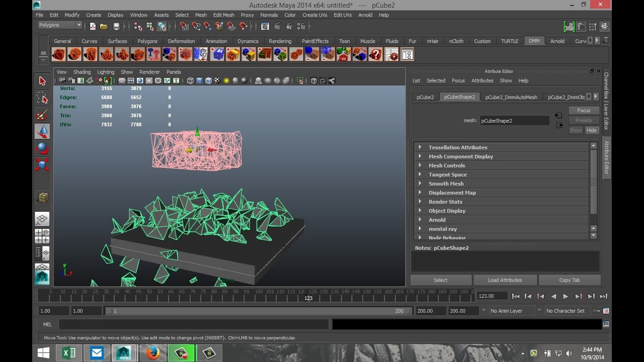Click the New Scene icon
Screen dimensions: 644x362
pyautogui.click(x=93, y=26)
